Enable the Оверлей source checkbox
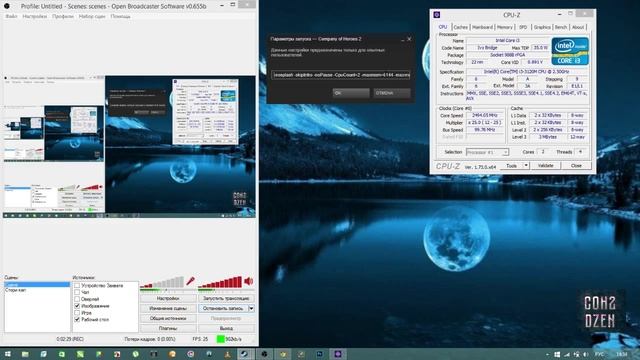Viewport: 640px width, 360px height. click(x=77, y=299)
